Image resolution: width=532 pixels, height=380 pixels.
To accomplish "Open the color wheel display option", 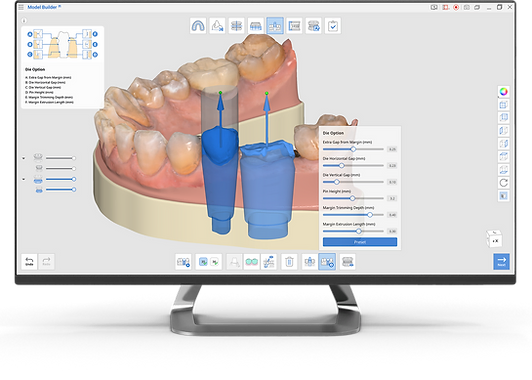I will click(x=504, y=92).
